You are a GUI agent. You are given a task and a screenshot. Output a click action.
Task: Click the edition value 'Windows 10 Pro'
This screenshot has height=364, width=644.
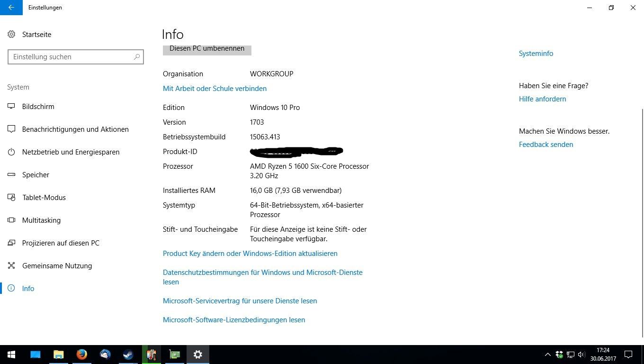point(275,108)
